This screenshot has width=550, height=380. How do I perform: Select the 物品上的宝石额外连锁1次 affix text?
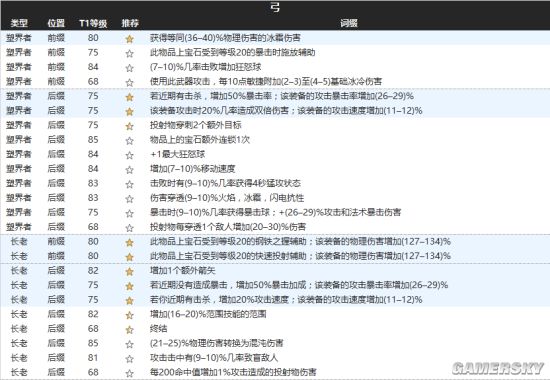(x=200, y=140)
